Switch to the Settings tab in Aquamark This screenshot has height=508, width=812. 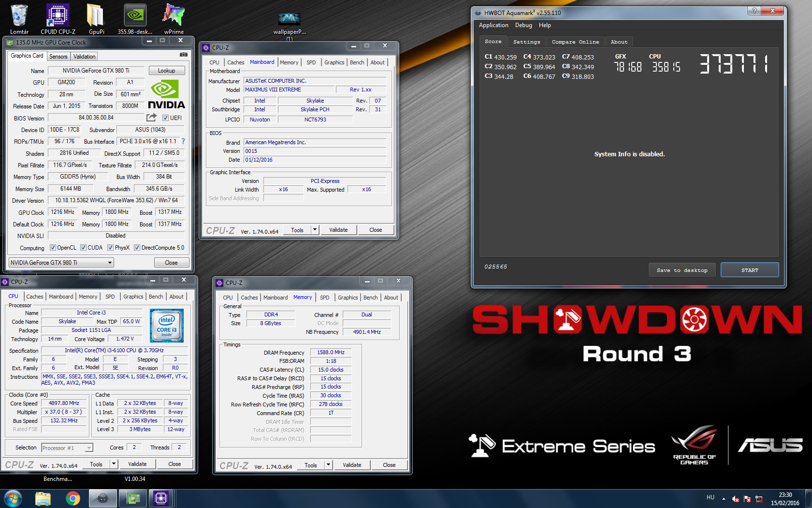pos(526,42)
